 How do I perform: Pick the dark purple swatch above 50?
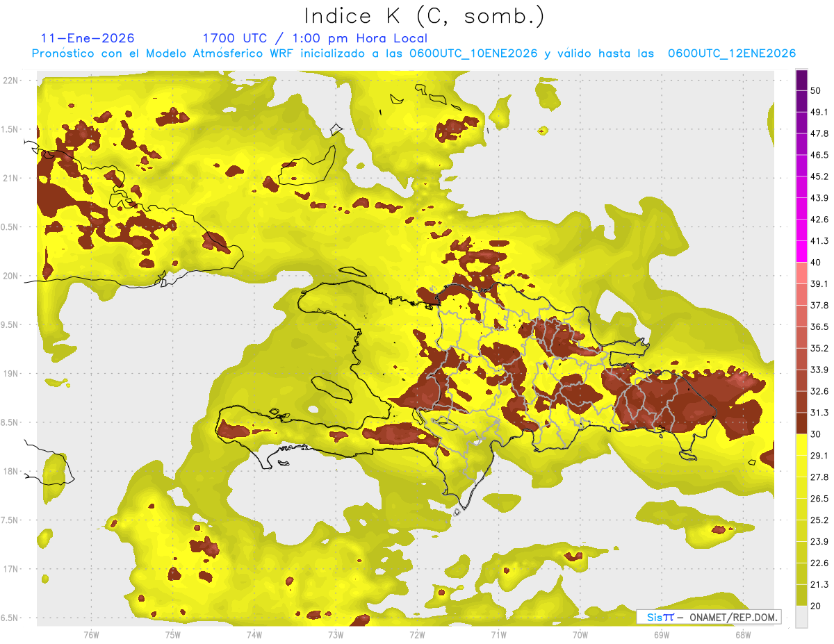pyautogui.click(x=801, y=80)
